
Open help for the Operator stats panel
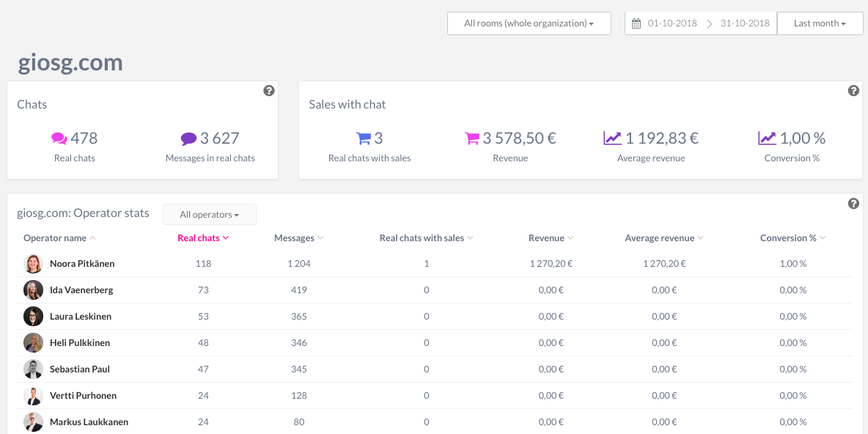[853, 204]
